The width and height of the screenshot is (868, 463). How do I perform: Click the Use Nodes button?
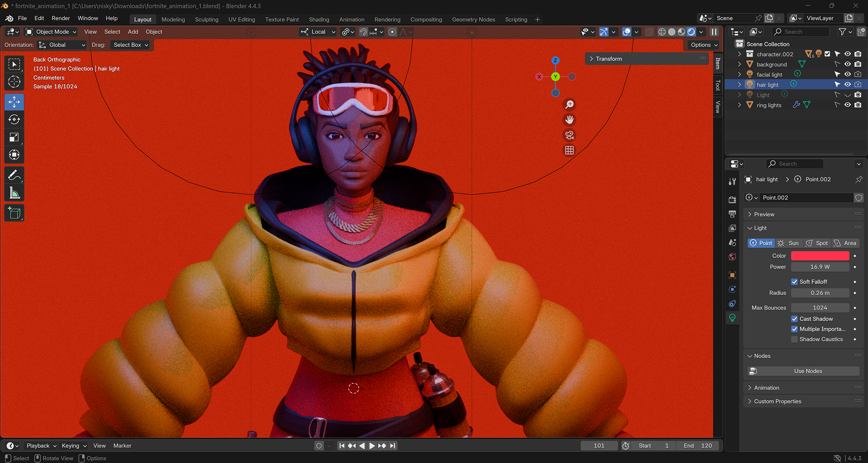click(804, 371)
